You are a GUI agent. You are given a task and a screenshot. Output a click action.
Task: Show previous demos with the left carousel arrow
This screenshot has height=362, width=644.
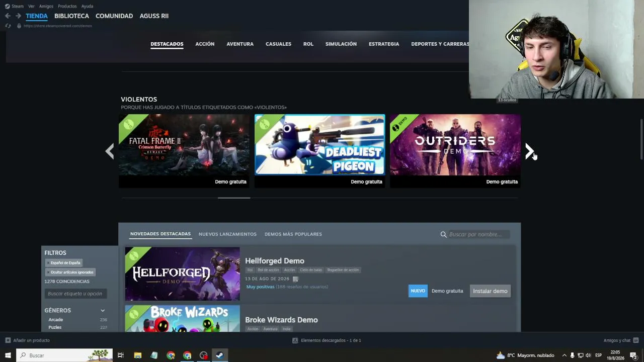(110, 151)
